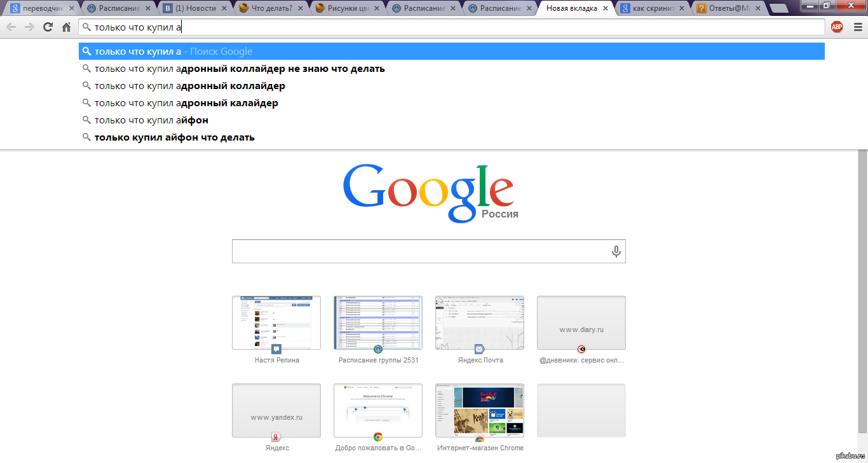Click the Forward navigation arrow
Viewport: 868px width, 463px height.
[29, 27]
